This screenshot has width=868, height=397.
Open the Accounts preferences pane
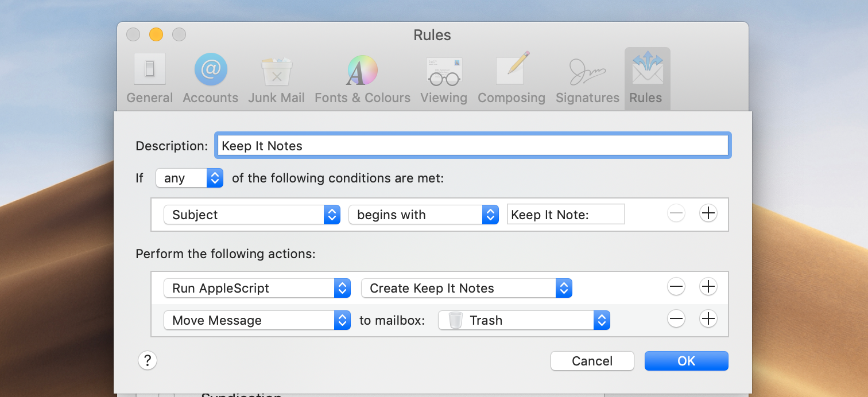click(210, 79)
